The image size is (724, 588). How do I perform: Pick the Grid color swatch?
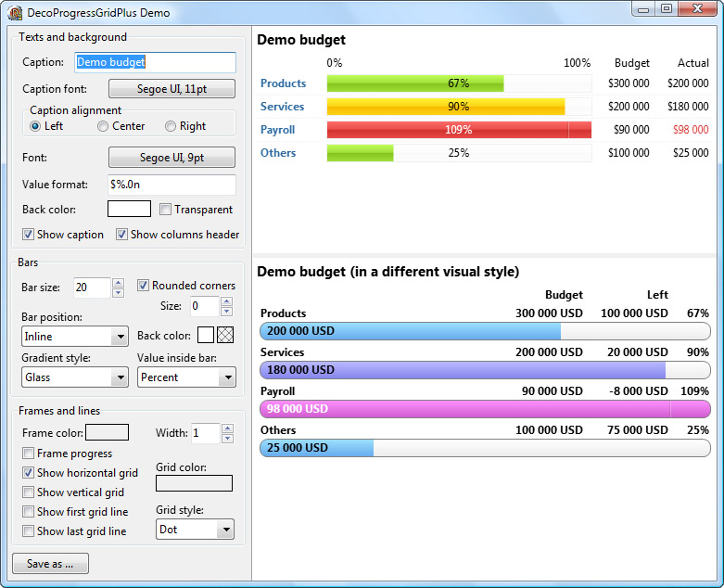[x=194, y=483]
